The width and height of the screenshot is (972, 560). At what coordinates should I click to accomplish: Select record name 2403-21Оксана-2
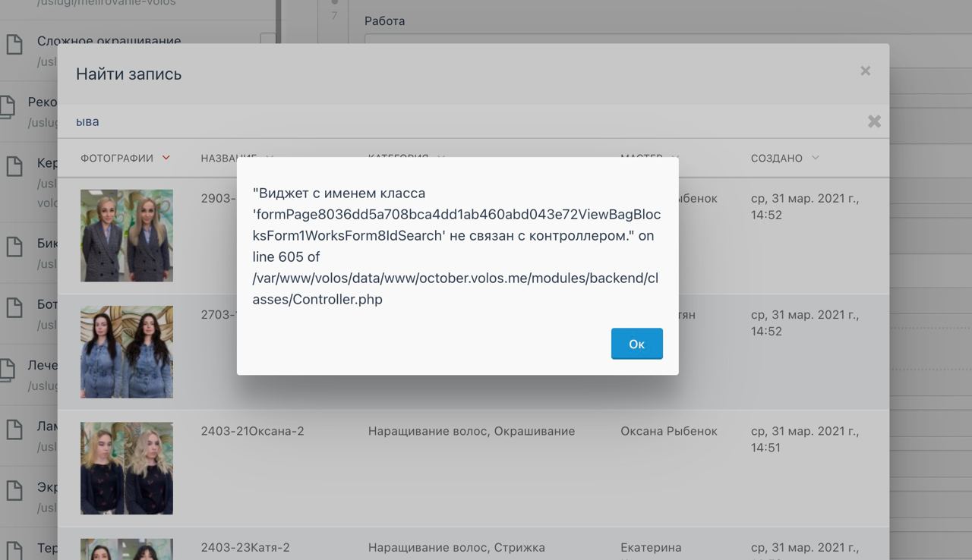pyautogui.click(x=252, y=431)
